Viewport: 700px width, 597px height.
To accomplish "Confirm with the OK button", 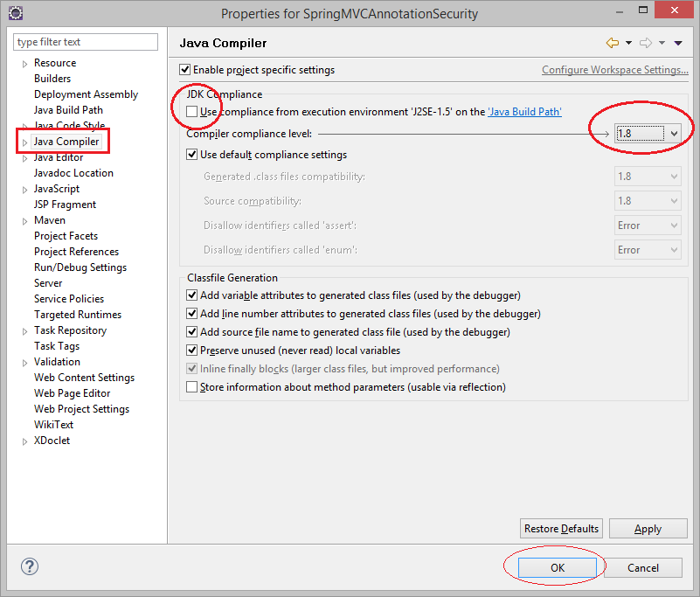I will point(558,567).
